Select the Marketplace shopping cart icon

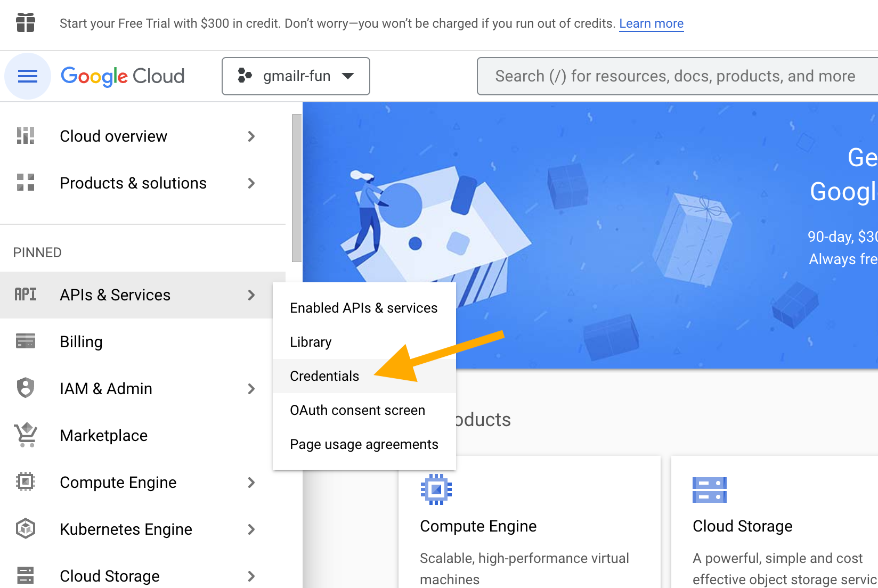(x=25, y=435)
